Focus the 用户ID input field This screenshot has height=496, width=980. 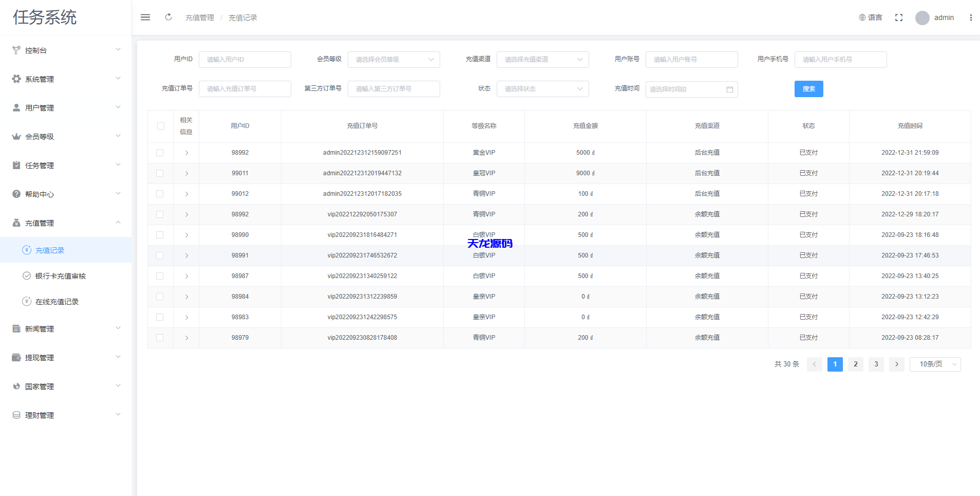pos(245,60)
